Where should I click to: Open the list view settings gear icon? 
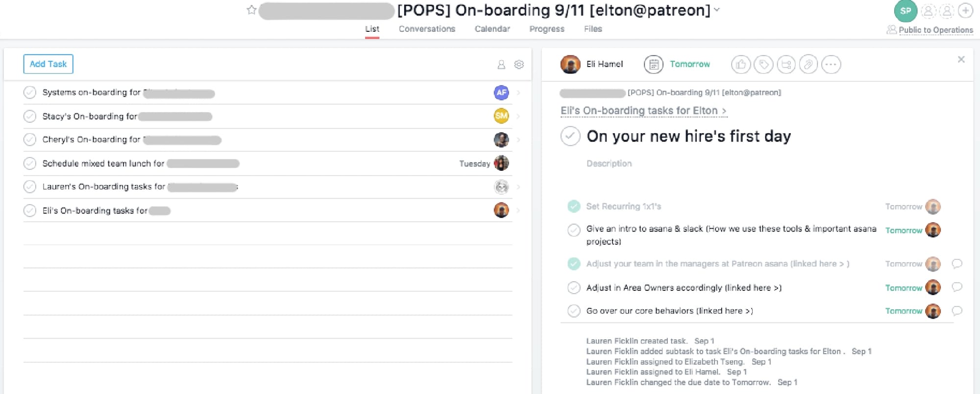(519, 65)
